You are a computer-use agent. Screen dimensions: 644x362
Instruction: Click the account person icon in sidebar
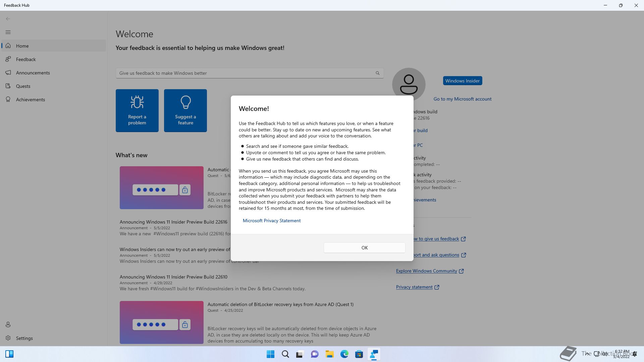[8, 324]
